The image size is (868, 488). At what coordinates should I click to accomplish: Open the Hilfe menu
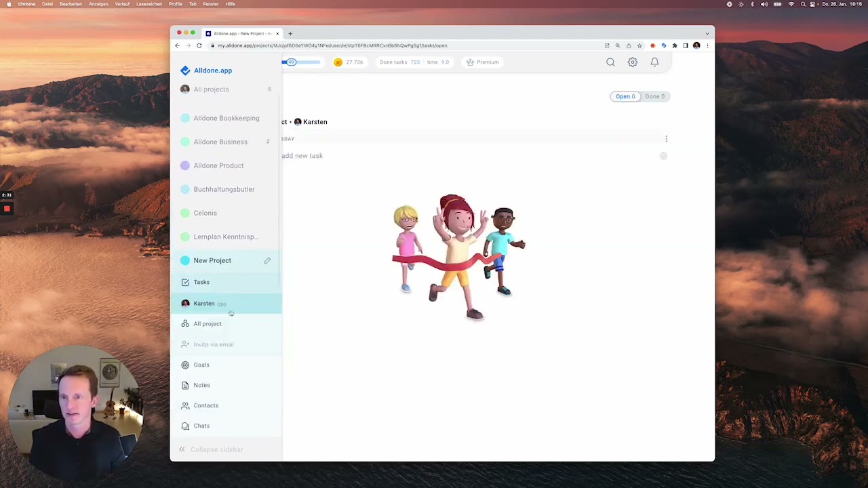[x=231, y=4]
